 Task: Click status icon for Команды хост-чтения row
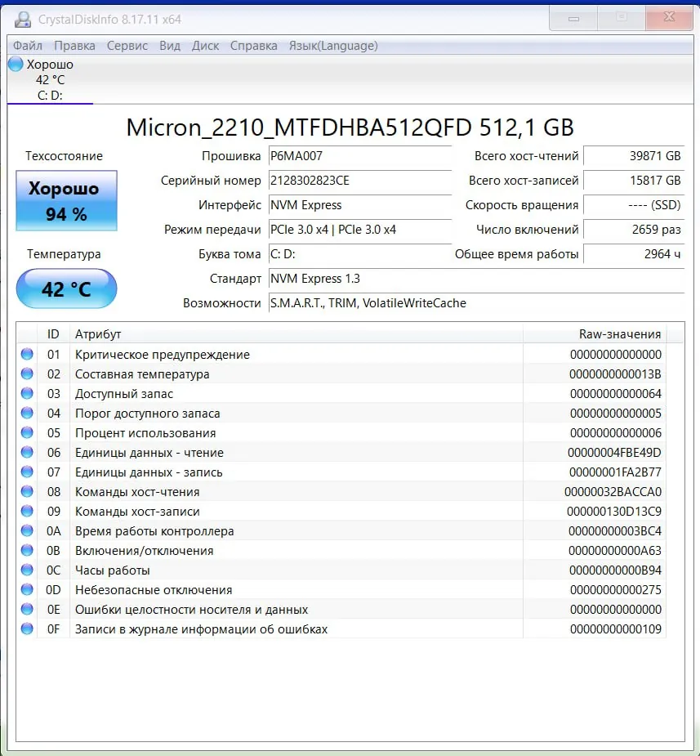click(x=27, y=492)
